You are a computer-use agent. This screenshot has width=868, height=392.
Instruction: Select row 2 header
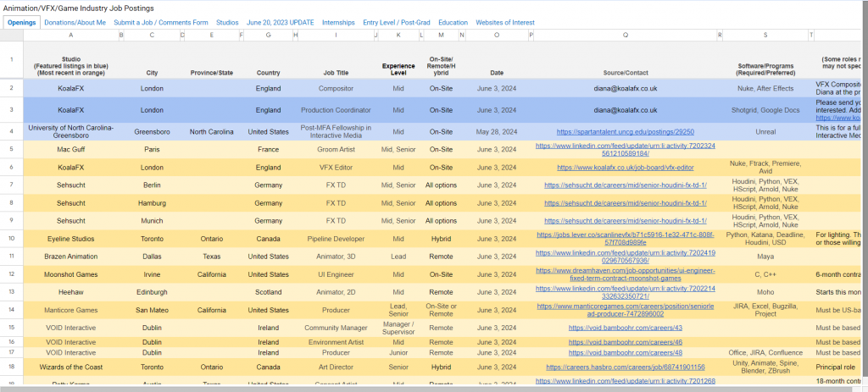[11, 88]
